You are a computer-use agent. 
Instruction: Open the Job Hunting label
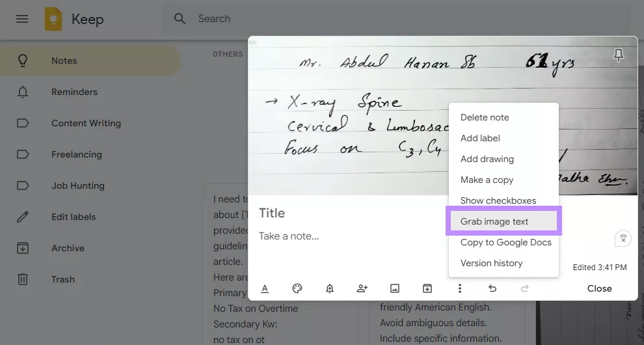point(90,186)
